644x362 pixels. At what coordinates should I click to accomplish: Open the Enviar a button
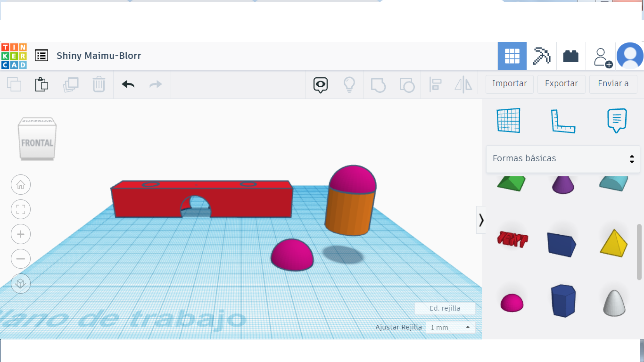point(613,84)
